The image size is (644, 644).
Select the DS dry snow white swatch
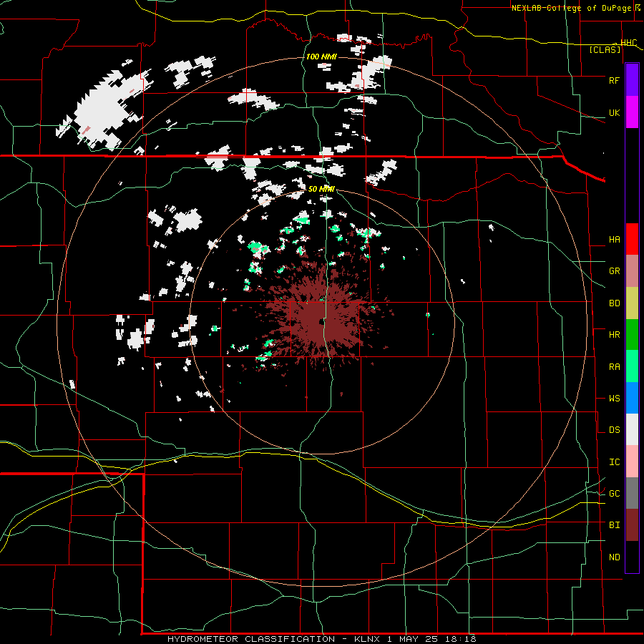point(632,429)
